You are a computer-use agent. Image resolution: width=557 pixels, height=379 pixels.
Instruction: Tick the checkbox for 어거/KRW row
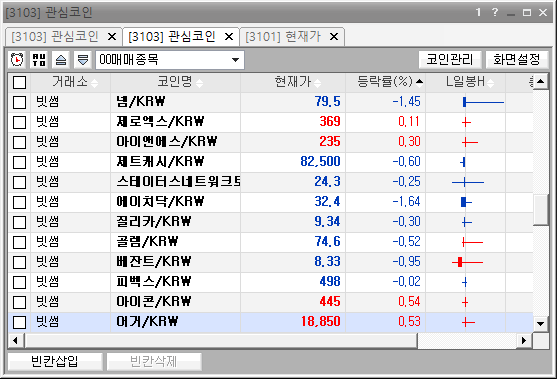pyautogui.click(x=20, y=323)
